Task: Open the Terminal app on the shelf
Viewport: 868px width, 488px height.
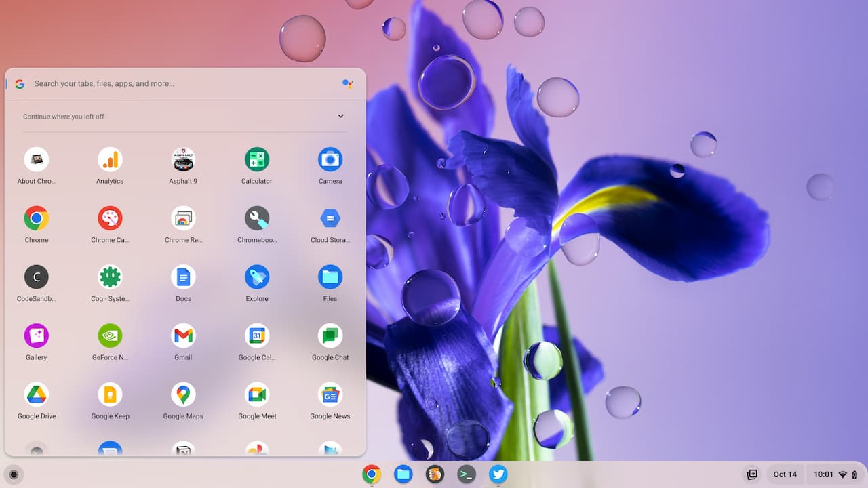Action: (467, 474)
